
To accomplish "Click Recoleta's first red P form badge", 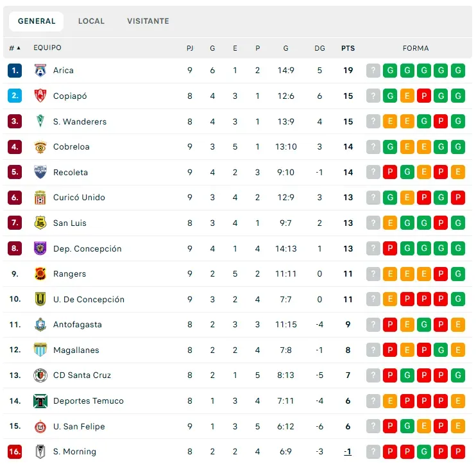I will 390,172.
